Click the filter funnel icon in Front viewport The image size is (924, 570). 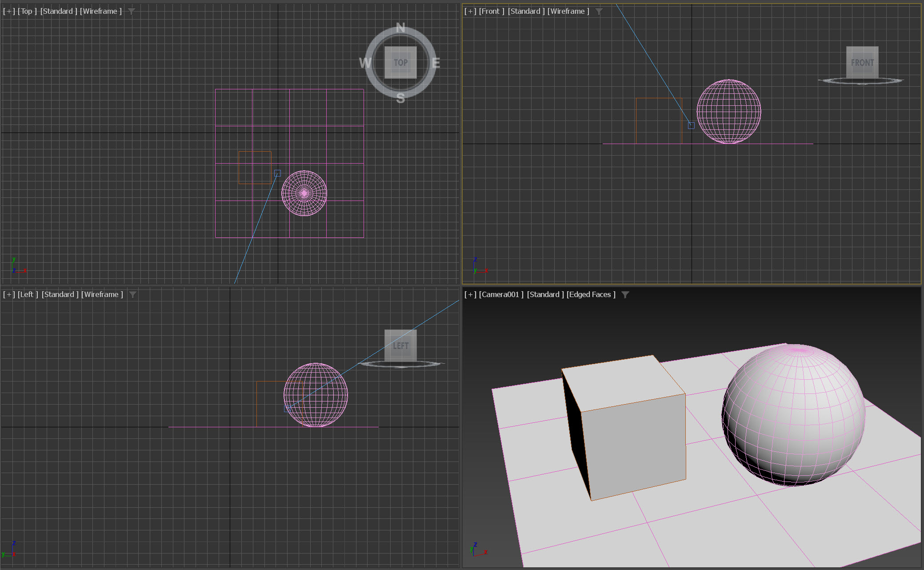(599, 12)
